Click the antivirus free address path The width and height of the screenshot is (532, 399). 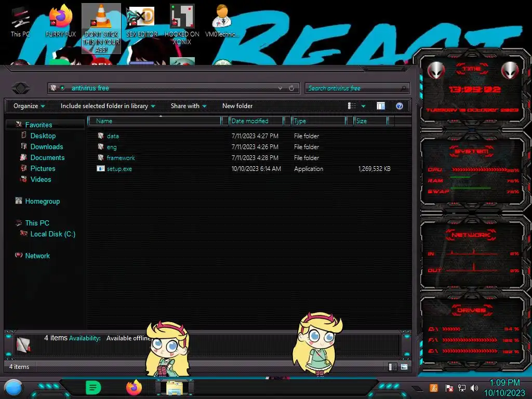[90, 88]
